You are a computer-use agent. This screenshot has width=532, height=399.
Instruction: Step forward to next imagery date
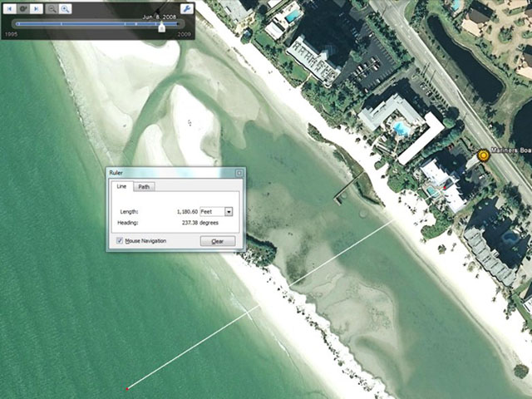pos(37,8)
